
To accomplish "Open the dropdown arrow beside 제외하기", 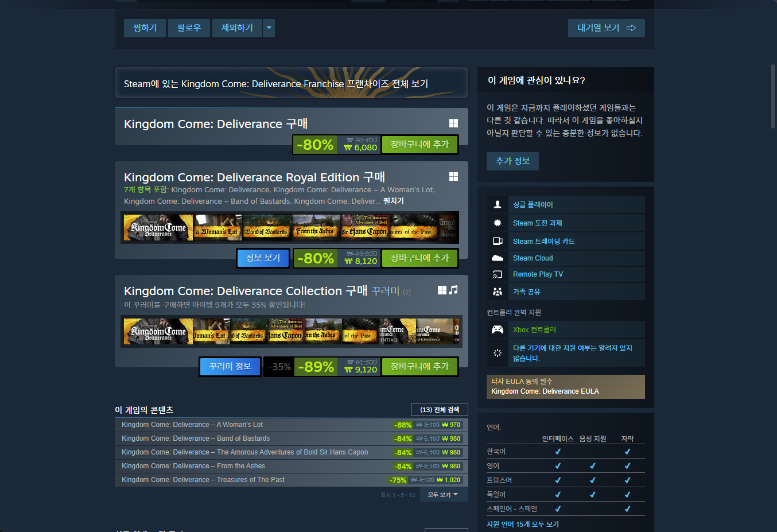I will click(269, 28).
